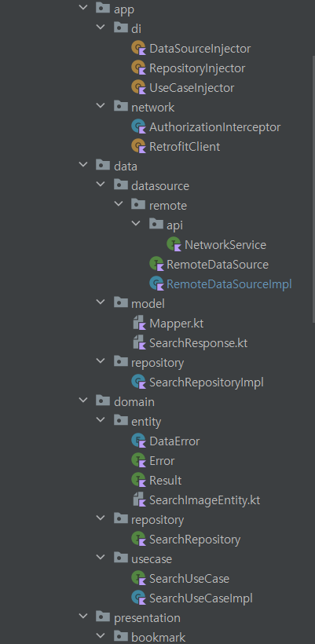Click the project tree vertical scrollbar

[313, 189]
